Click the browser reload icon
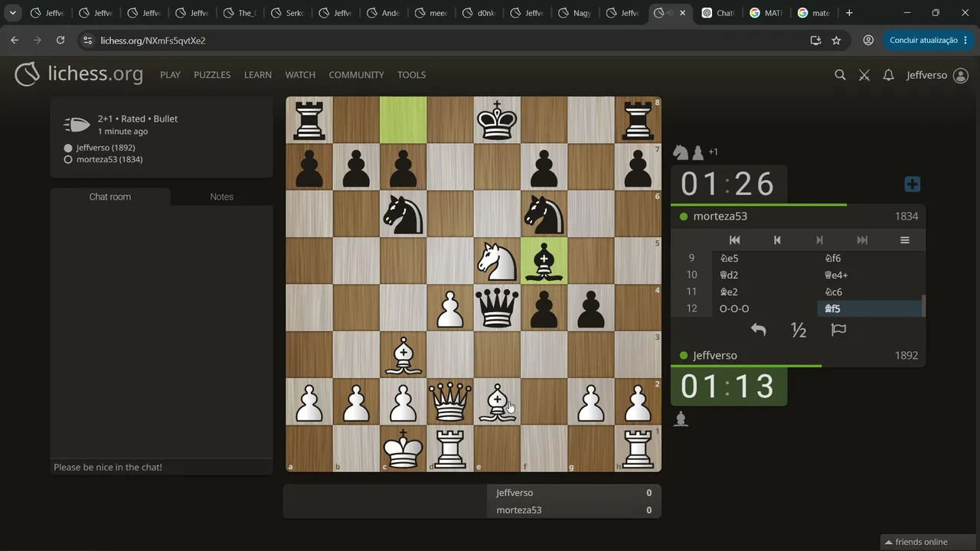980x551 pixels. [x=60, y=41]
